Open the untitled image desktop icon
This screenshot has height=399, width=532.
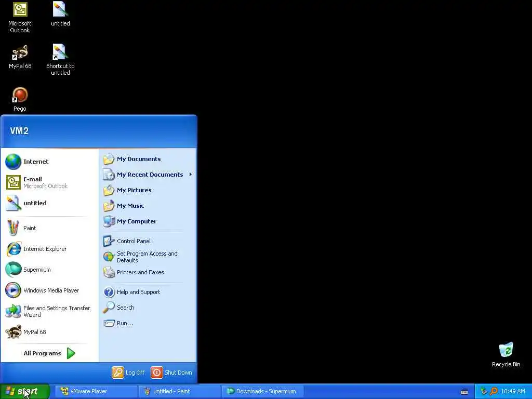tap(60, 14)
